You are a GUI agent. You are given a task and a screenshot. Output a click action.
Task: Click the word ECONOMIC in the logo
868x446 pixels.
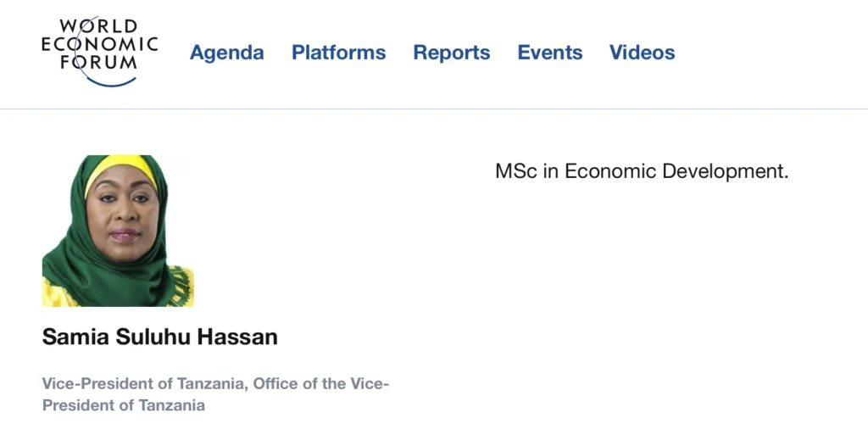(100, 44)
